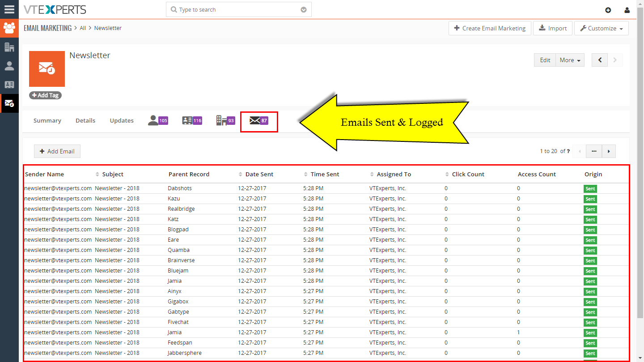Click into the Type to search field

click(x=238, y=9)
